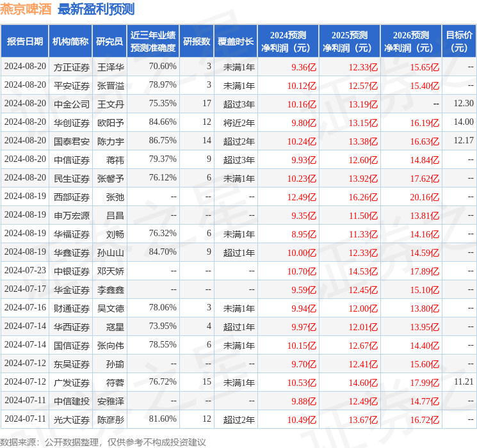477x448 pixels.
Task: Select 平安证券 institution cell
Action: 72,86
